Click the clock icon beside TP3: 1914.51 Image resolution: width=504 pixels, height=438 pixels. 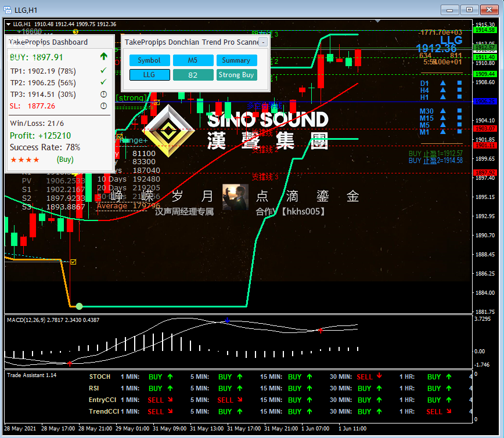coord(103,94)
